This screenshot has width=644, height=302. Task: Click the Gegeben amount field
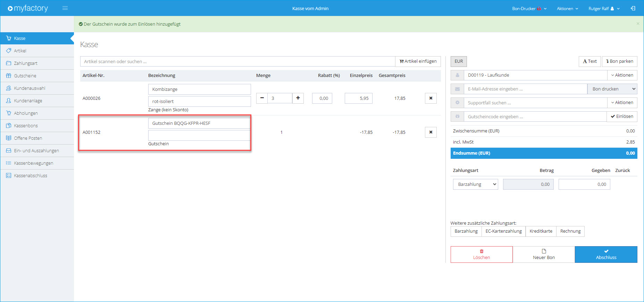tap(584, 184)
